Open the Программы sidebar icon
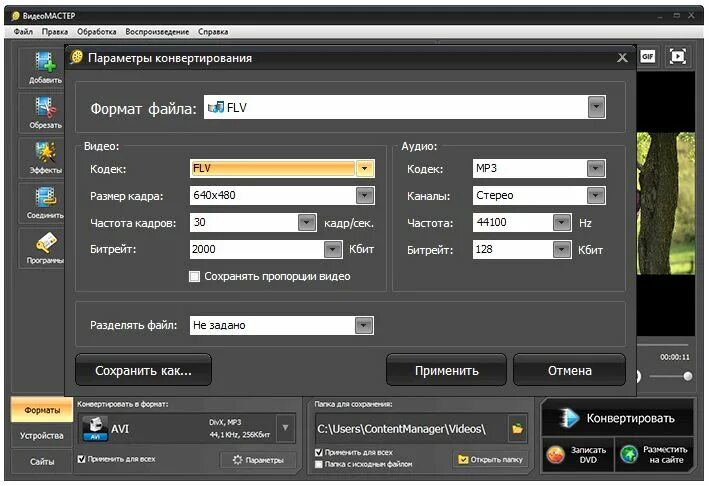 [45, 243]
